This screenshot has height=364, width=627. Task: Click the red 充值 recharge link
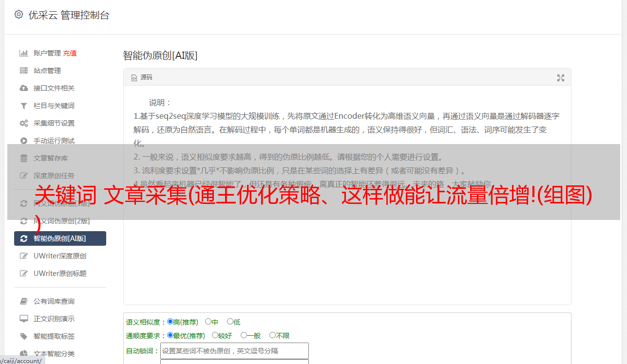pos(70,53)
